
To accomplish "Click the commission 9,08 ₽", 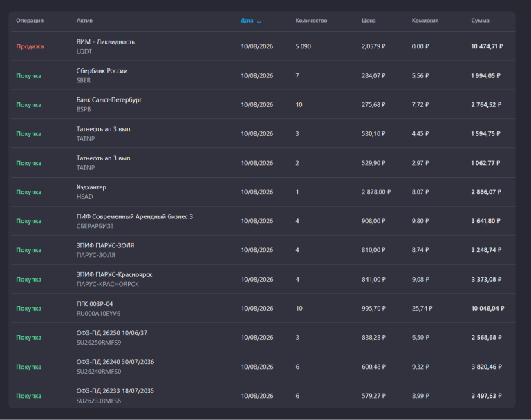I will point(420,280).
